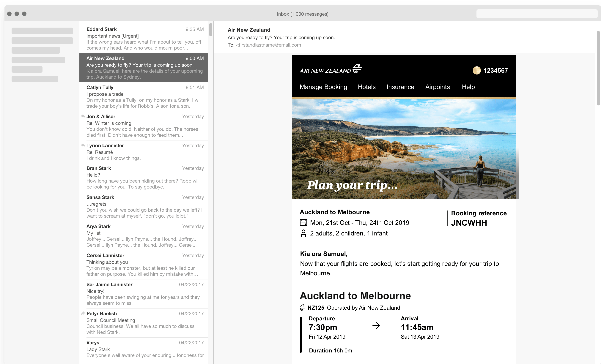
Task: Open Catlyn Tully's trade proposal email
Action: pos(144,96)
